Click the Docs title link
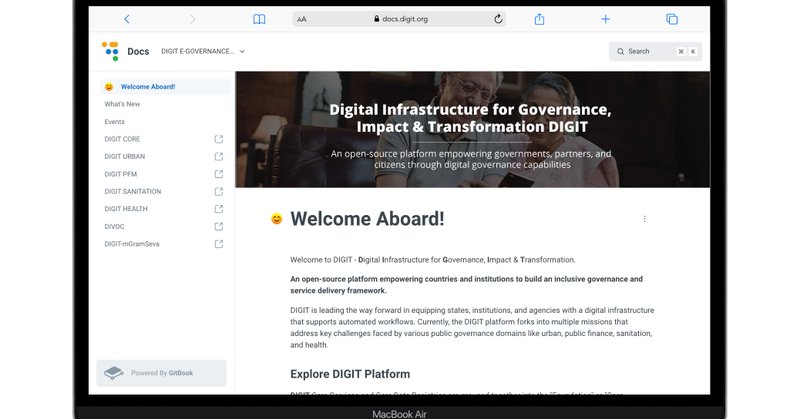Screen dimensions: 800x419 [x=138, y=52]
